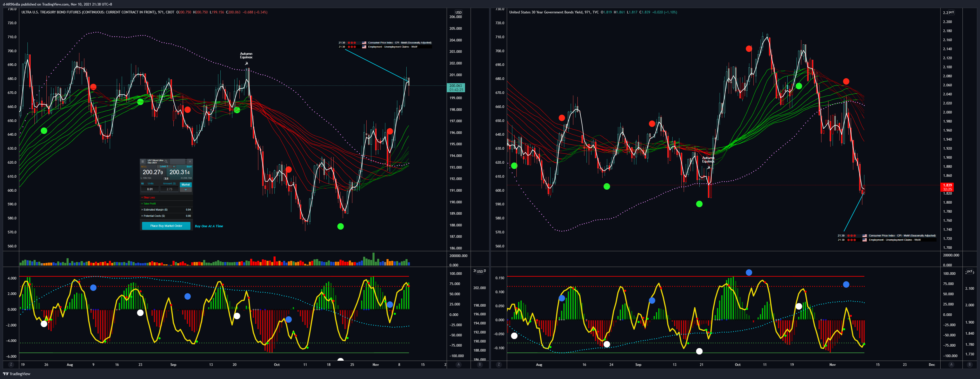
Task: Click the red dot near right chart's early October peak
Action: (x=749, y=49)
